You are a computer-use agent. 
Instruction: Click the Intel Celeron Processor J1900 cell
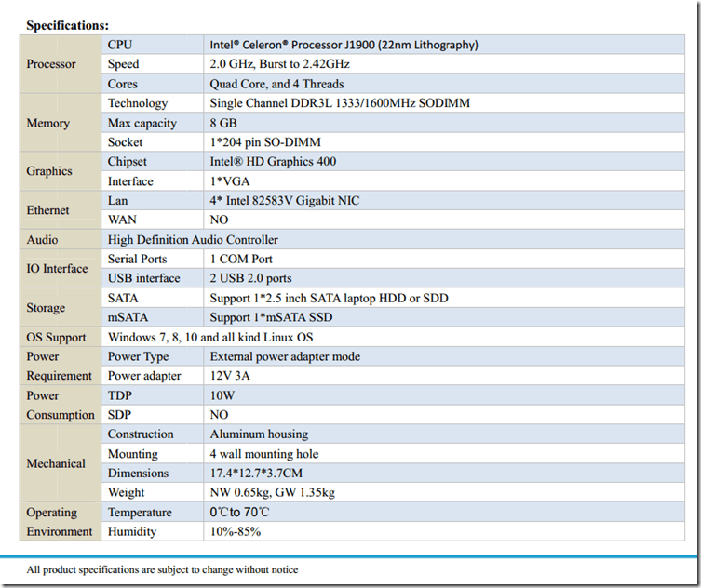[344, 45]
